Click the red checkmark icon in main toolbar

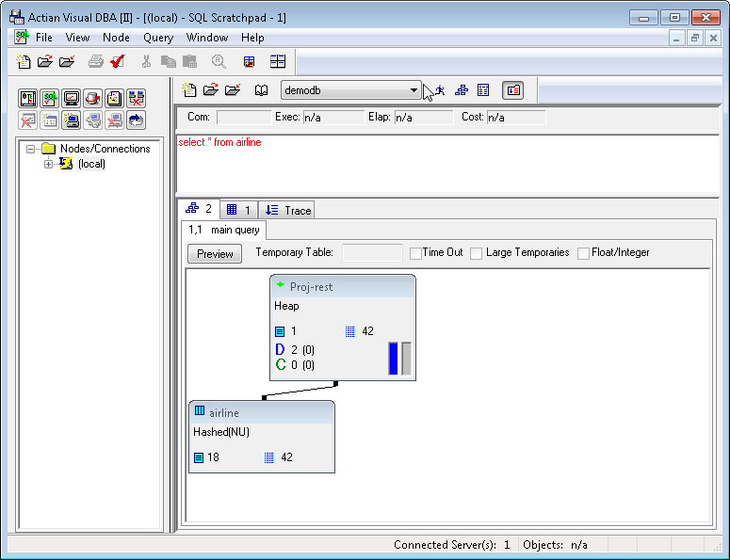118,62
